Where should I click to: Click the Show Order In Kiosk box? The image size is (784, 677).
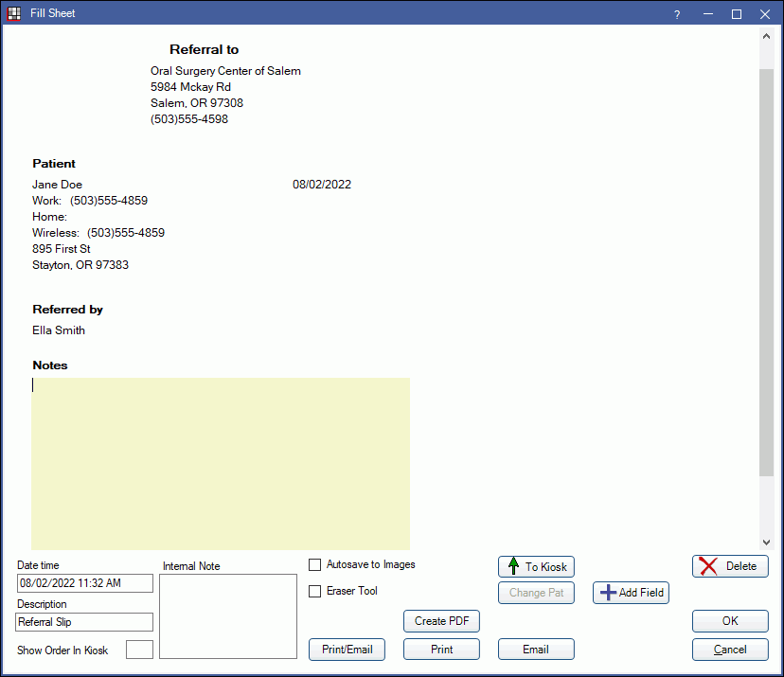click(x=139, y=650)
